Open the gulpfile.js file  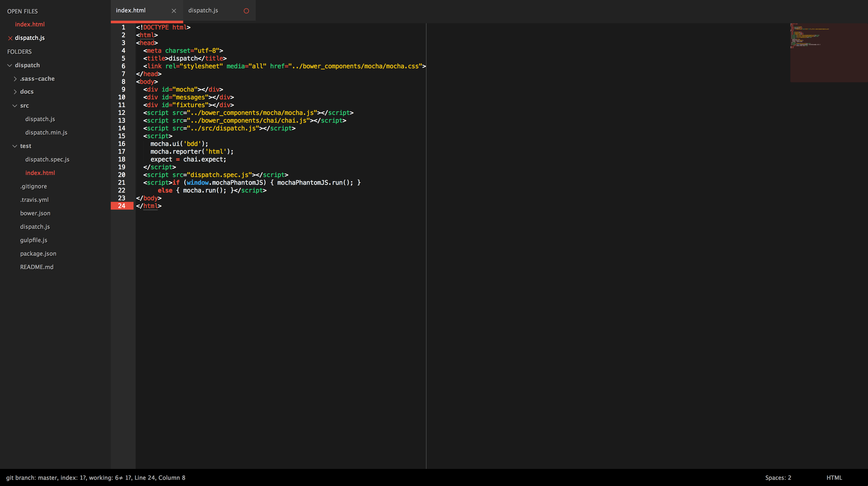pos(34,240)
